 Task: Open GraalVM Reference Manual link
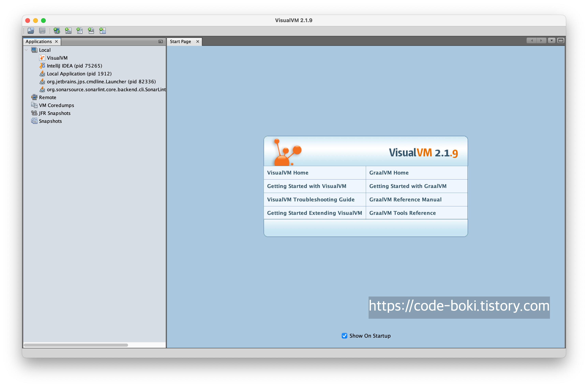[x=405, y=200]
